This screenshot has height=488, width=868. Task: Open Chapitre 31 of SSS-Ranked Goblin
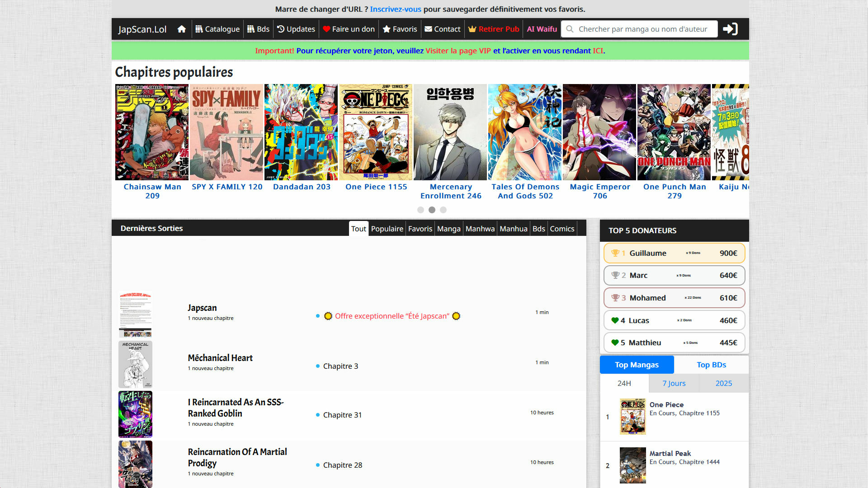342,415
